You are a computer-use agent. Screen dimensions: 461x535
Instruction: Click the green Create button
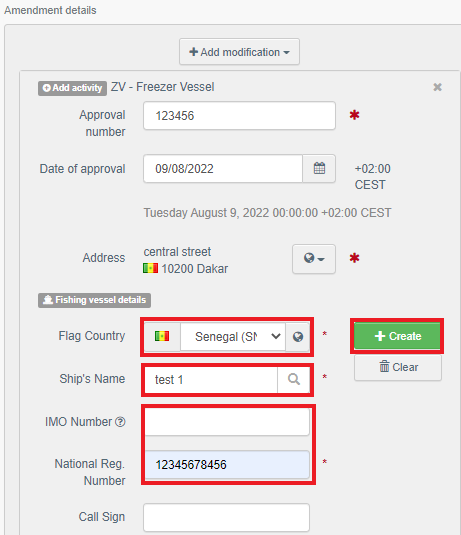398,336
